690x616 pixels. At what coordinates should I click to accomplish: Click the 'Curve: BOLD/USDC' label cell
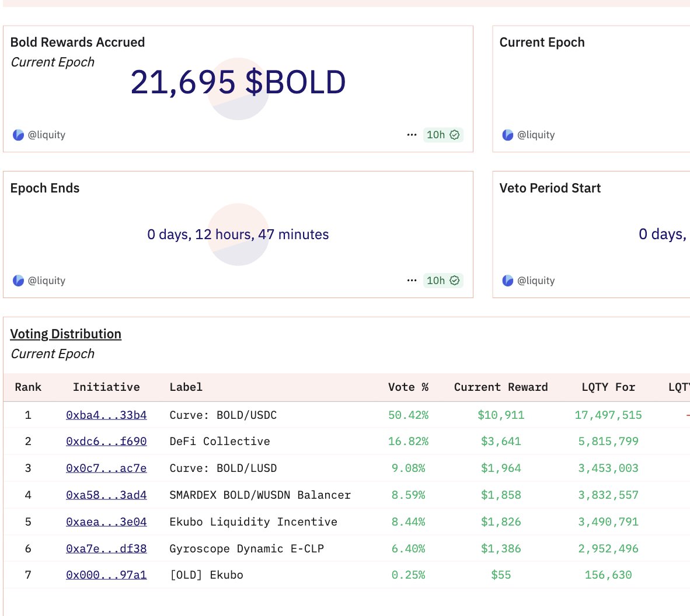(x=223, y=415)
